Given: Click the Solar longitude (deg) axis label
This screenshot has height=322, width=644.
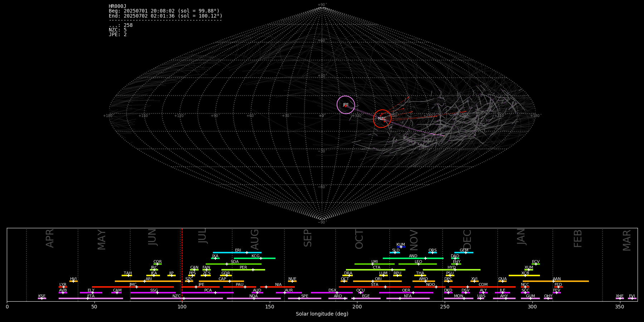Looking at the screenshot, I should coord(322,314).
